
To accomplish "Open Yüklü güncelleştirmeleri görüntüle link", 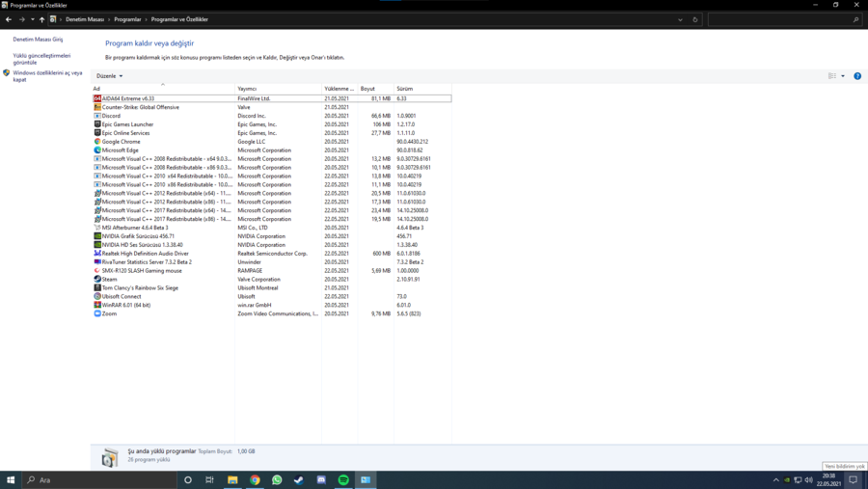I will pos(41,59).
